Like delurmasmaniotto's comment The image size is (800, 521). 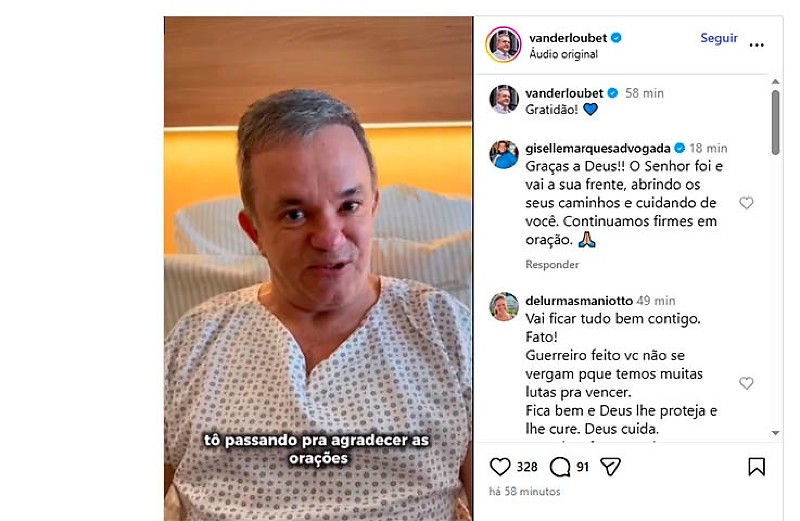746,383
